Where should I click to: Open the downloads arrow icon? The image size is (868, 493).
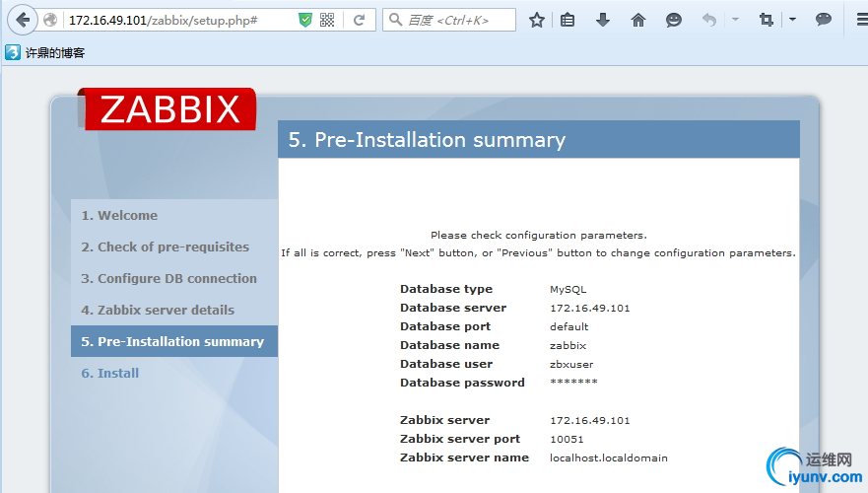click(x=603, y=21)
